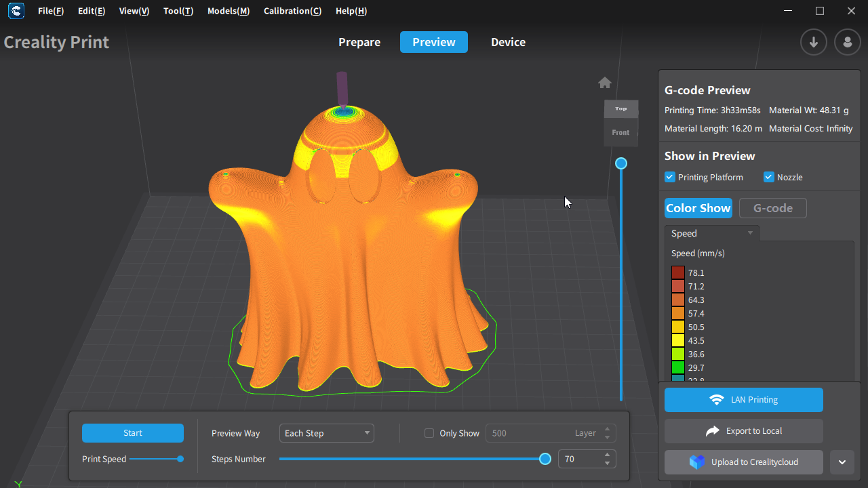Image resolution: width=868 pixels, height=488 pixels.
Task: Click Export to Local button
Action: 743,431
